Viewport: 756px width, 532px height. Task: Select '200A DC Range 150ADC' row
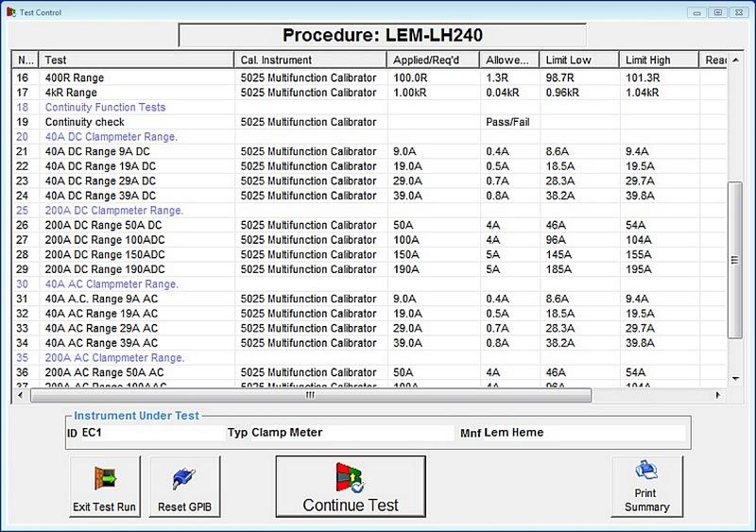coord(369,254)
